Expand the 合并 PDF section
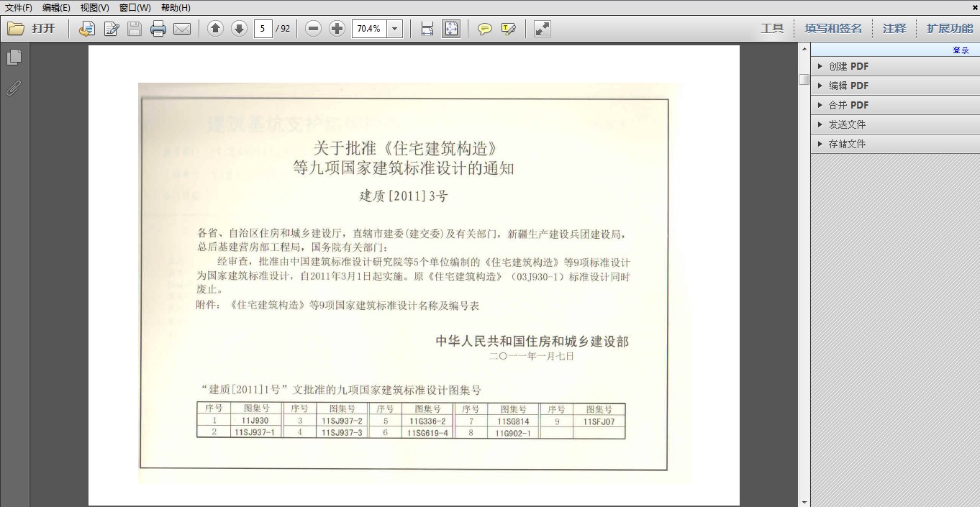Image resolution: width=980 pixels, height=507 pixels. click(895, 105)
